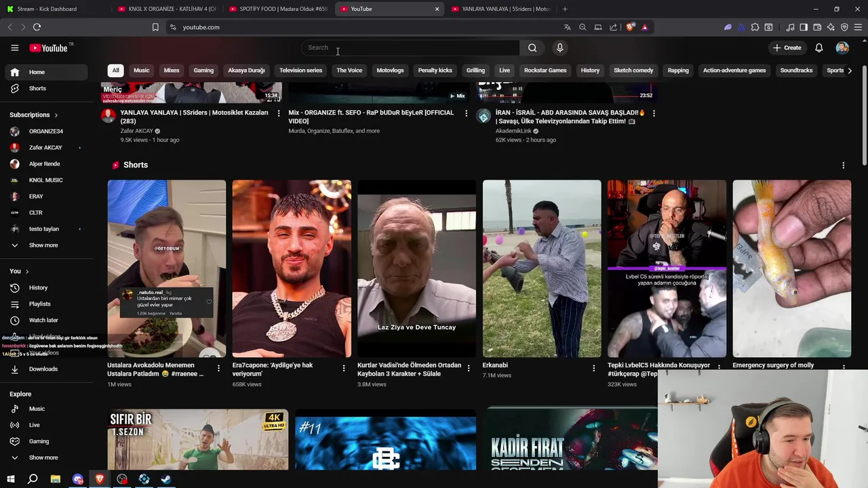
Task: Click the Create button
Action: pyautogui.click(x=787, y=47)
